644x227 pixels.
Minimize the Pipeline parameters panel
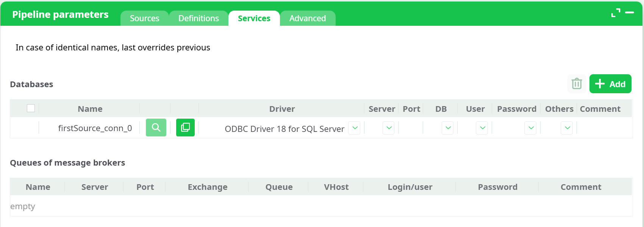630,13
